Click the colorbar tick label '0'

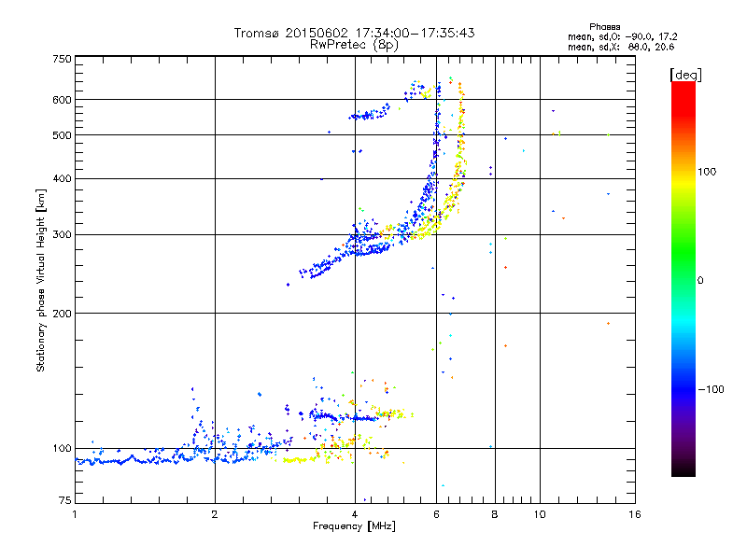tap(700, 281)
